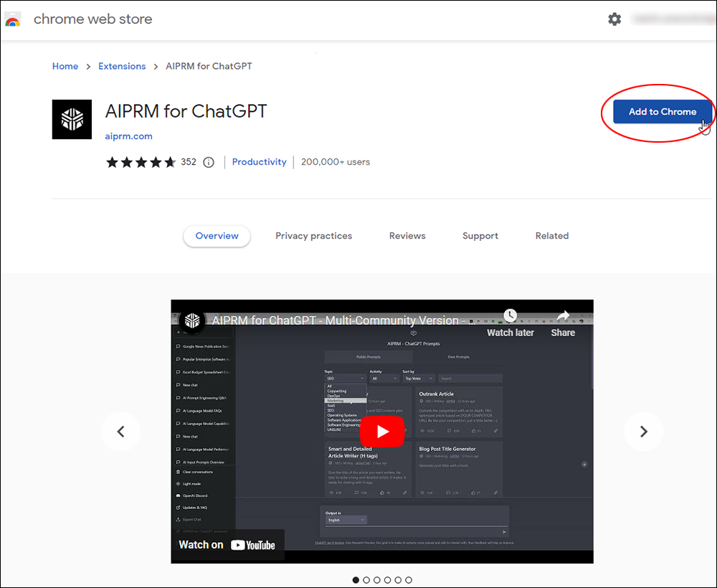Open the rating info circle icon

coord(209,162)
